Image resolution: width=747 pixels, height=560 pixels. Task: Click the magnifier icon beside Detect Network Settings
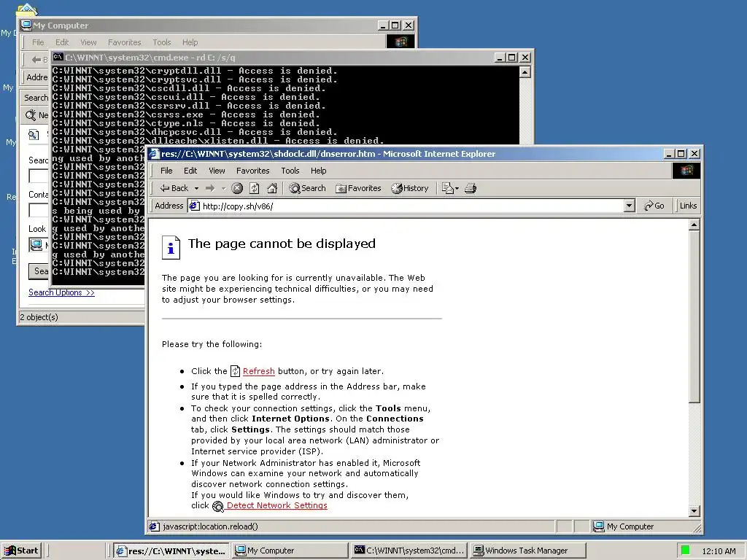(217, 506)
